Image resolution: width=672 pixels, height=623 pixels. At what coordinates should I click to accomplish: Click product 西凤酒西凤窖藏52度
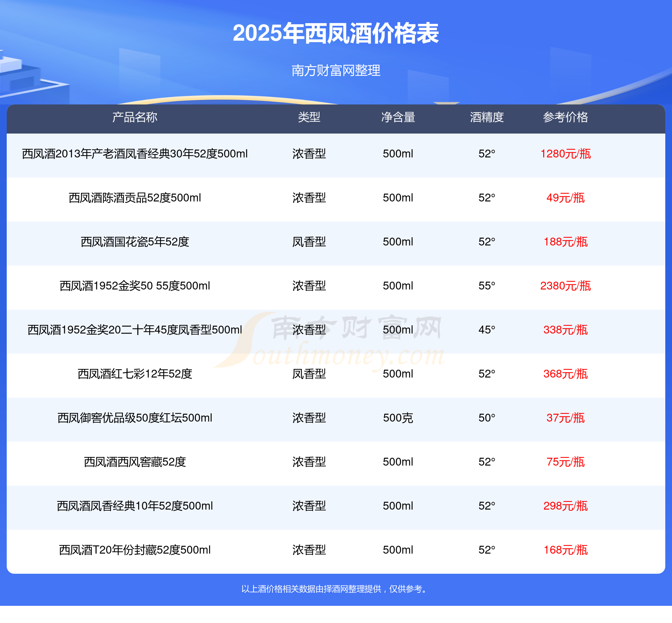(135, 462)
